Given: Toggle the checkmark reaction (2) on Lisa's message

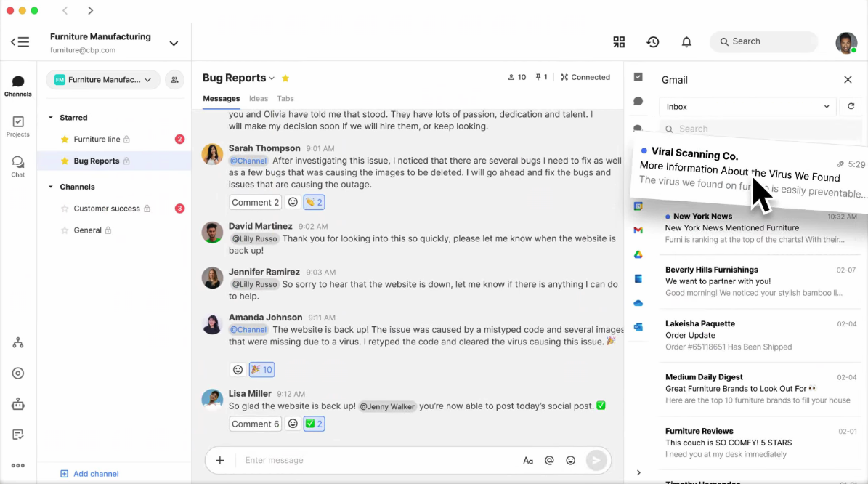Looking at the screenshot, I should pyautogui.click(x=314, y=424).
